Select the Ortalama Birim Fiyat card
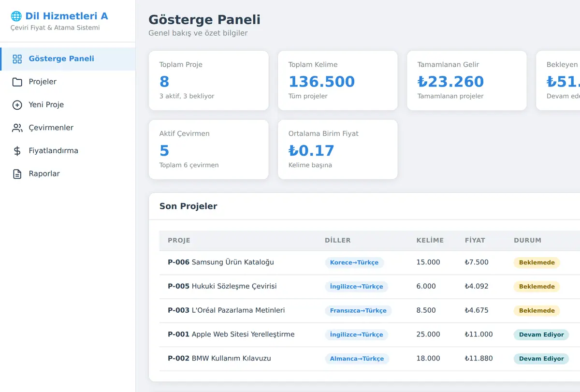 pyautogui.click(x=338, y=150)
